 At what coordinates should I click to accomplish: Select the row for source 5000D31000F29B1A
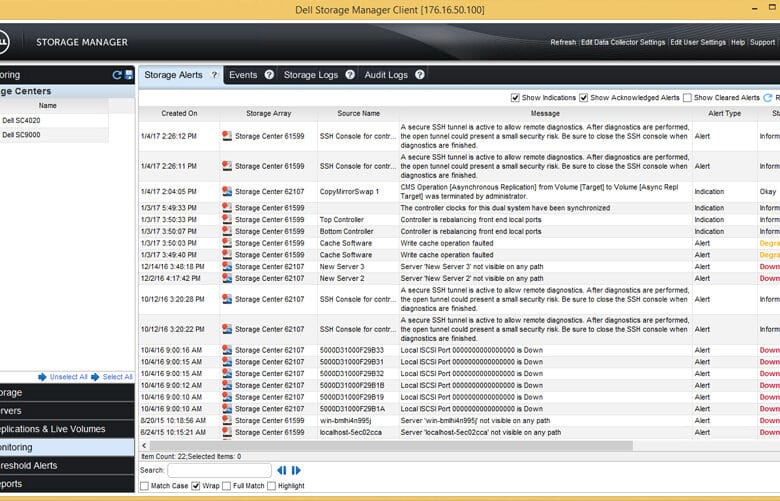point(459,409)
